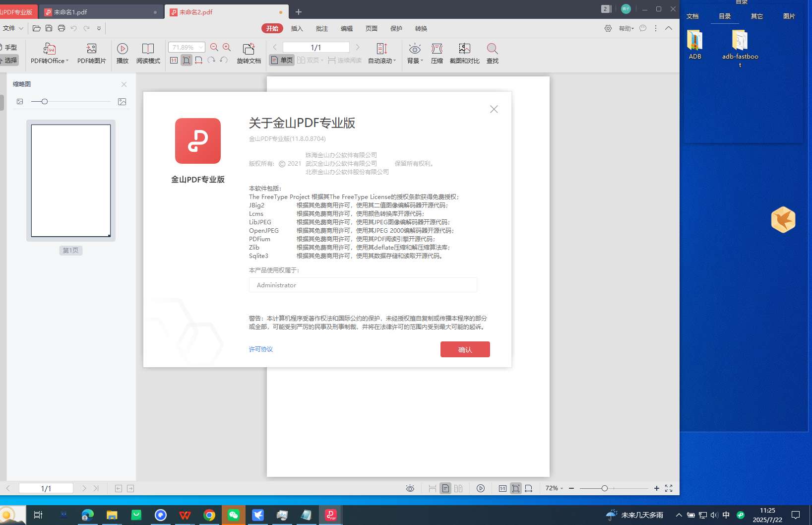Toggle single page layout in the status bar
Image resolution: width=812 pixels, height=525 pixels.
point(445,488)
